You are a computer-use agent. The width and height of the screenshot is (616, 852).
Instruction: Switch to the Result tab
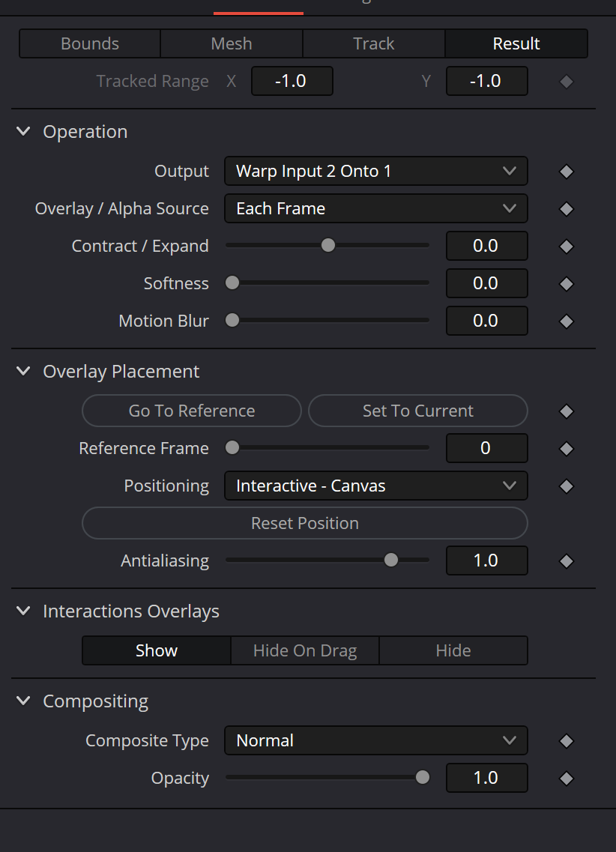[x=516, y=43]
